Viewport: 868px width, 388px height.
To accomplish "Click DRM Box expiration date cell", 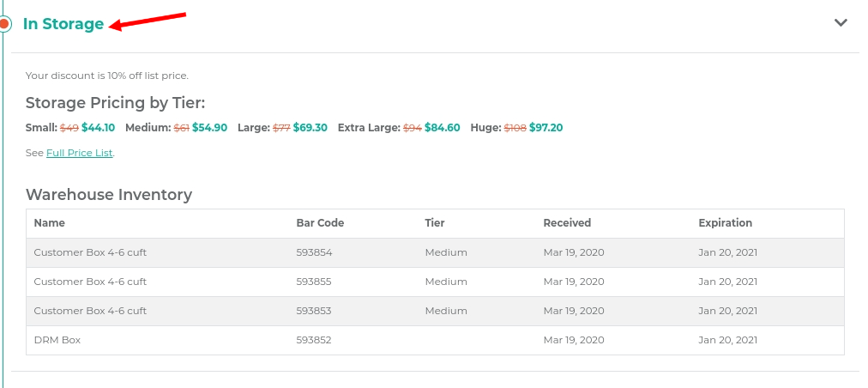I will point(727,340).
